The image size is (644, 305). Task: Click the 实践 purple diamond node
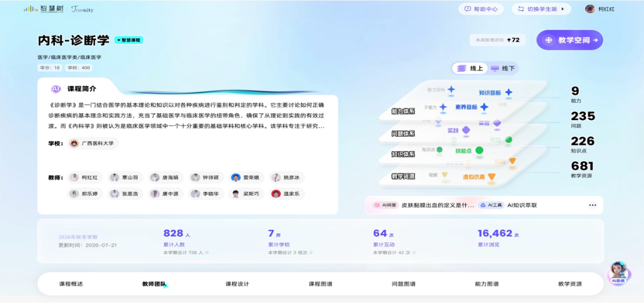(x=466, y=130)
